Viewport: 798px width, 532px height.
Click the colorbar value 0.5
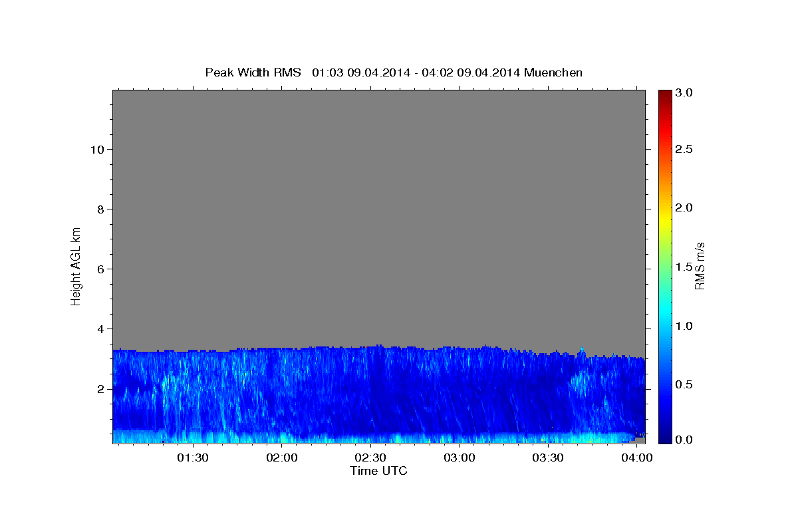click(684, 384)
